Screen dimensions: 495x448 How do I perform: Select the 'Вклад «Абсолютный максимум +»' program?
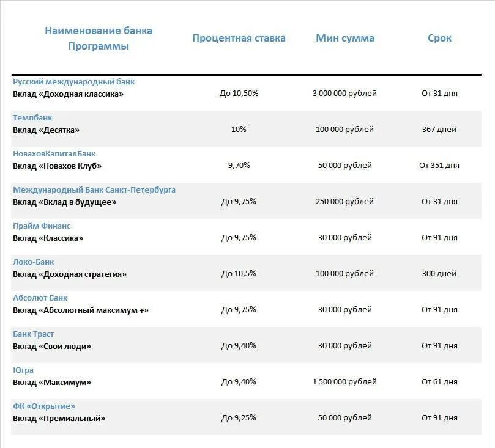pos(81,310)
